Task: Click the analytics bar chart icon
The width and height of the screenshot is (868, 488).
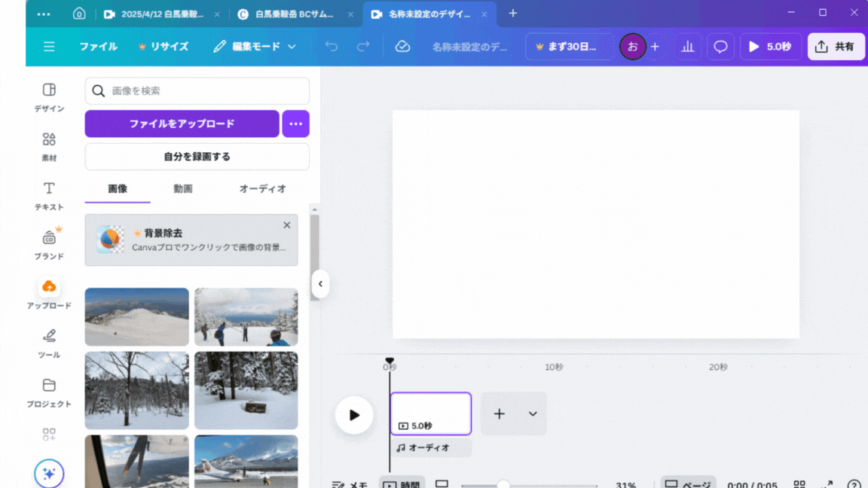Action: 688,47
